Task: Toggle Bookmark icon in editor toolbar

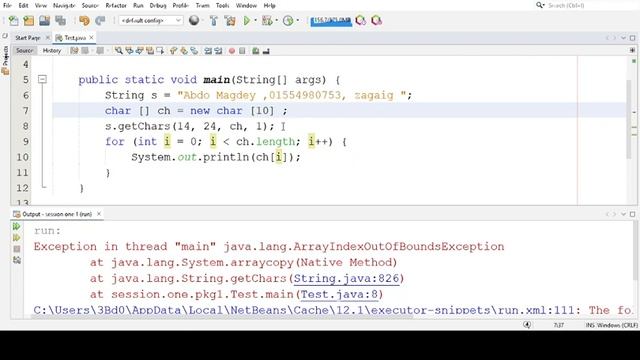Action: [x=194, y=51]
